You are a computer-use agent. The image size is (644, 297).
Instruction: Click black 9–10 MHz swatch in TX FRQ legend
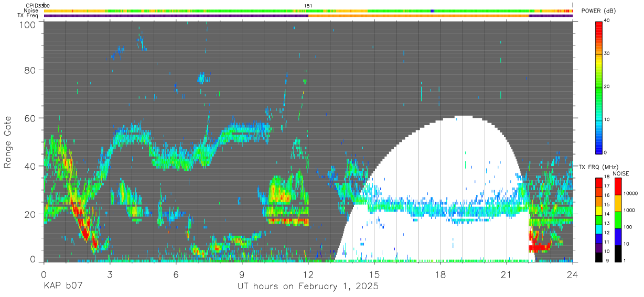click(x=599, y=257)
